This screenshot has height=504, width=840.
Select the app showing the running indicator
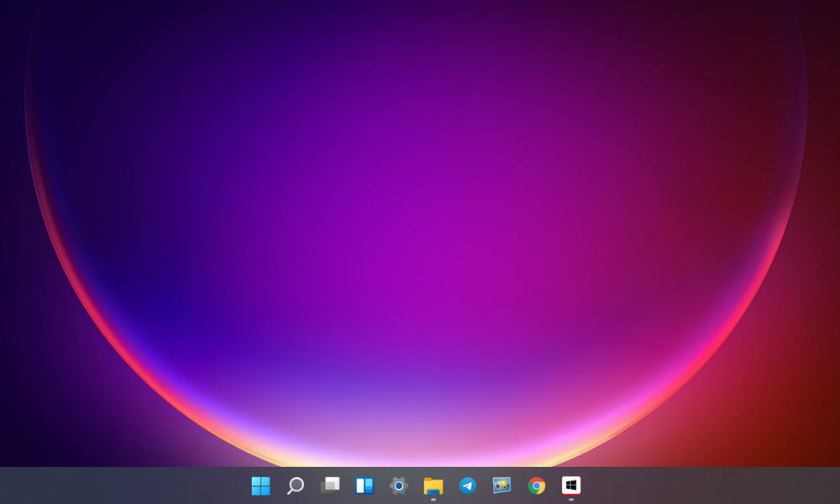tap(570, 486)
